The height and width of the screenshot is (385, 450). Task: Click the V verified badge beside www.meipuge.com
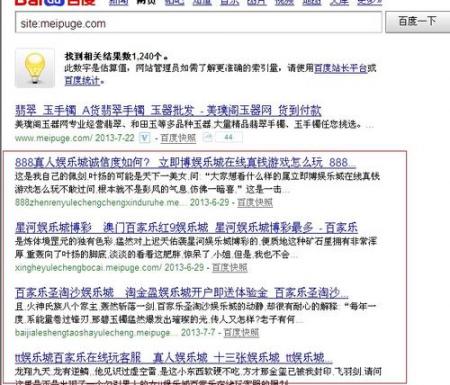(144, 138)
